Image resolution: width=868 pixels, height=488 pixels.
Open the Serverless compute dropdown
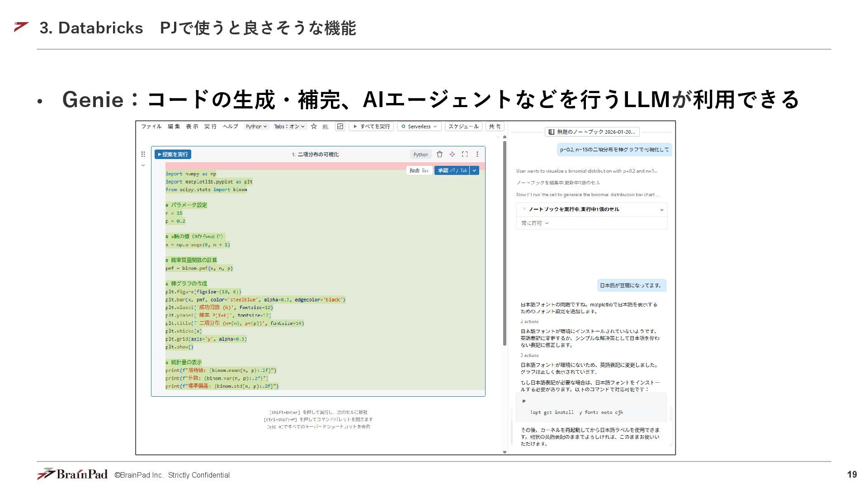point(420,127)
